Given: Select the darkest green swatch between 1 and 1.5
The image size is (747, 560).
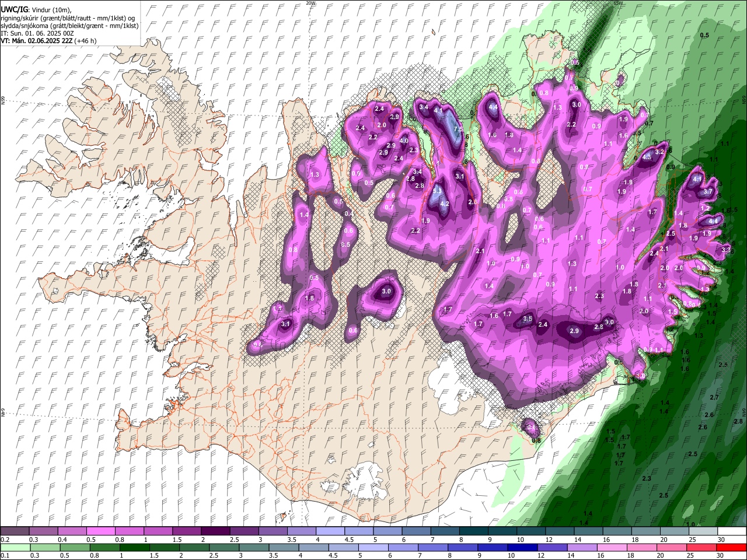Looking at the screenshot, I should click(135, 547).
